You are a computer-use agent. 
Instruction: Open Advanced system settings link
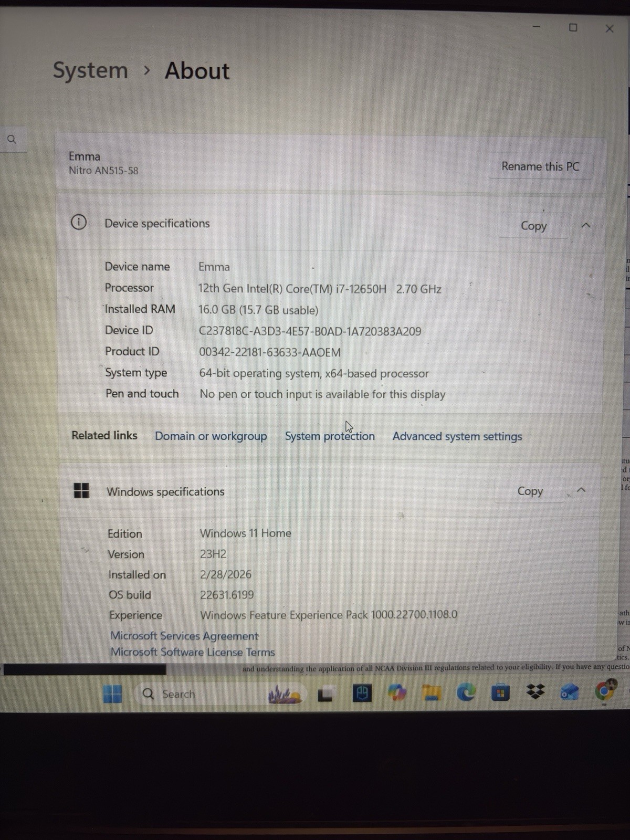[457, 436]
